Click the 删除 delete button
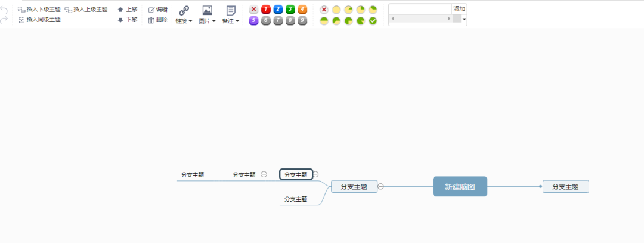 pos(157,19)
